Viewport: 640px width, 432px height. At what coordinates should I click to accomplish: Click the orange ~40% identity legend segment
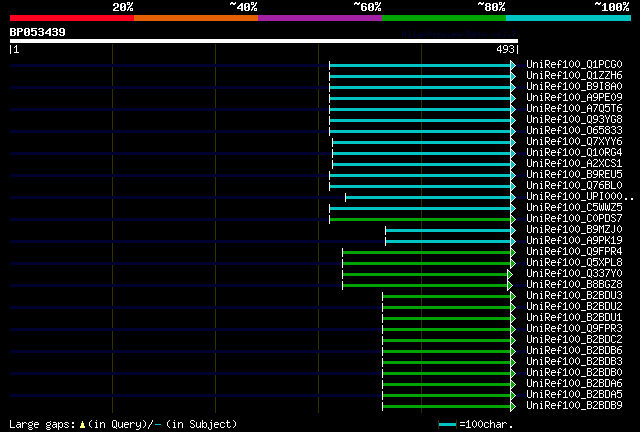pos(196,18)
